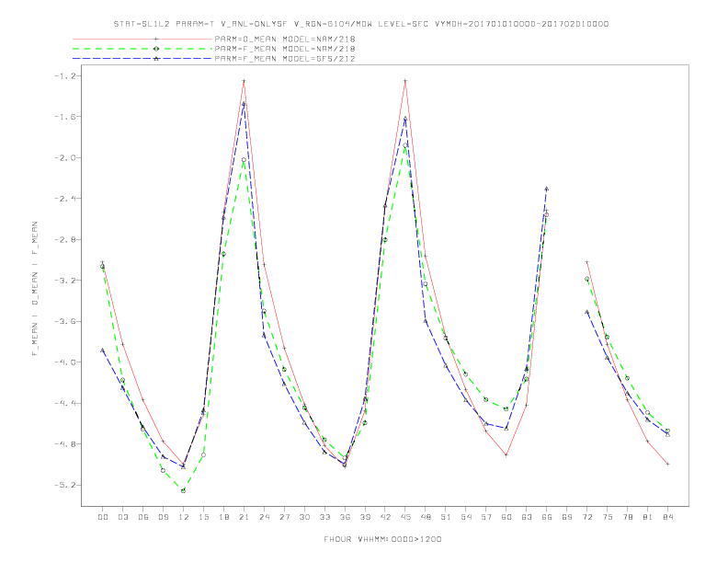Click the red plus data point at hour 60 trough

506,454
